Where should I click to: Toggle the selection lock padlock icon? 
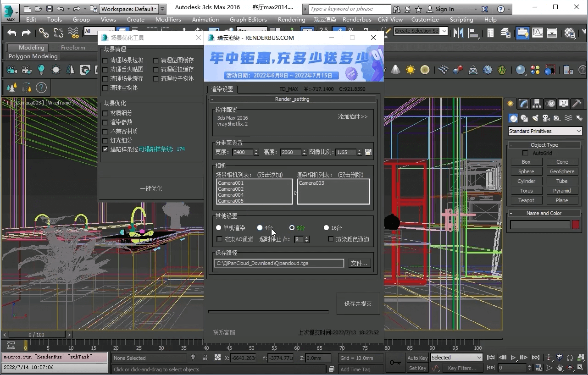205,358
